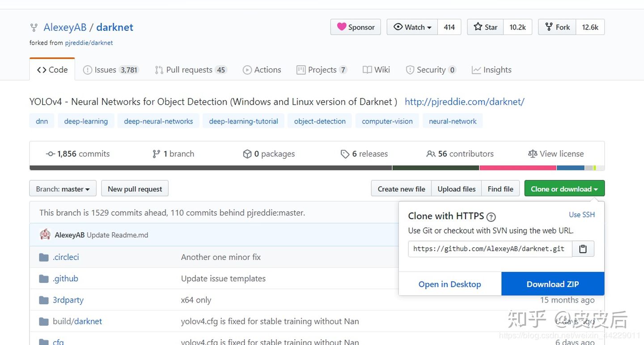
Task: Click the help icon beside Clone with HTTPS
Action: [x=491, y=217]
